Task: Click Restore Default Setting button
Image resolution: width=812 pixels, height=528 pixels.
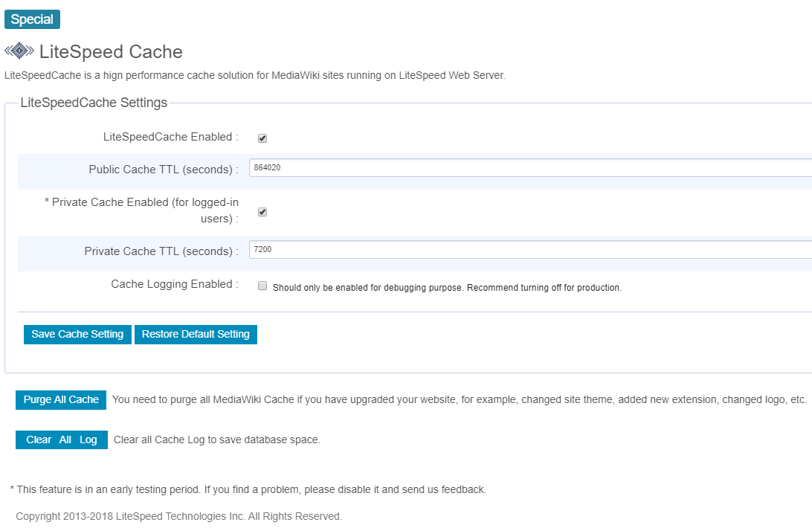Action: click(196, 334)
